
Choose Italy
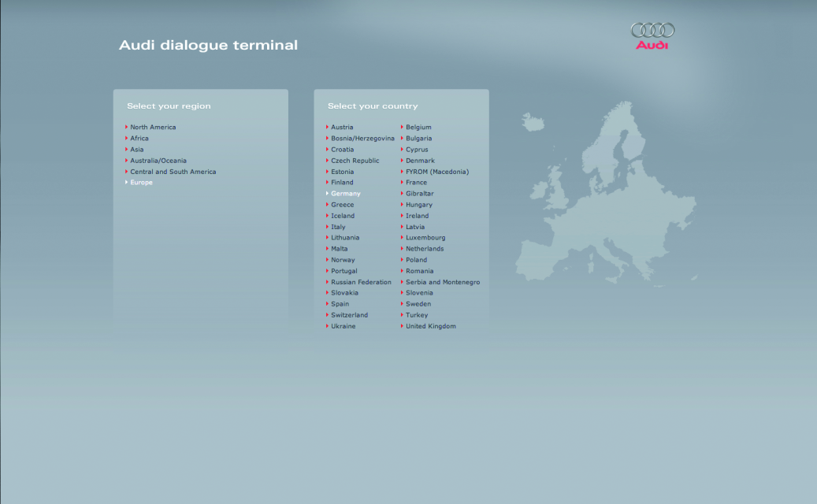pos(338,227)
